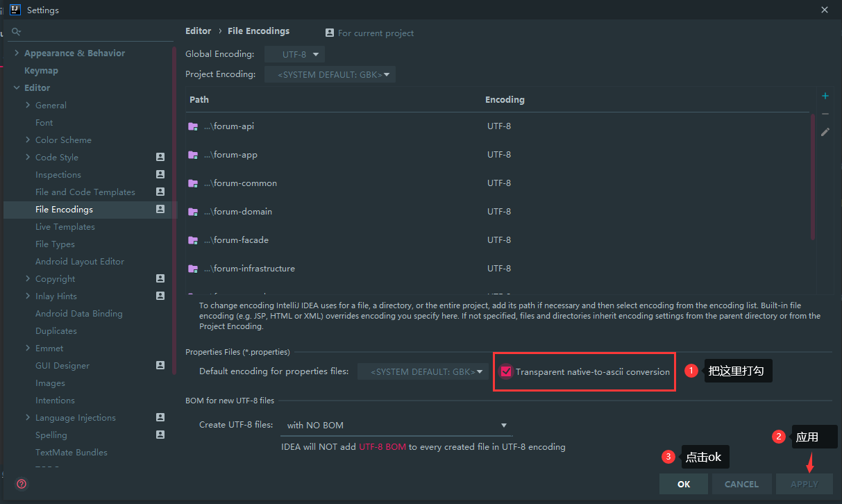
Task: Click project icon beside Inspections
Action: 160,175
